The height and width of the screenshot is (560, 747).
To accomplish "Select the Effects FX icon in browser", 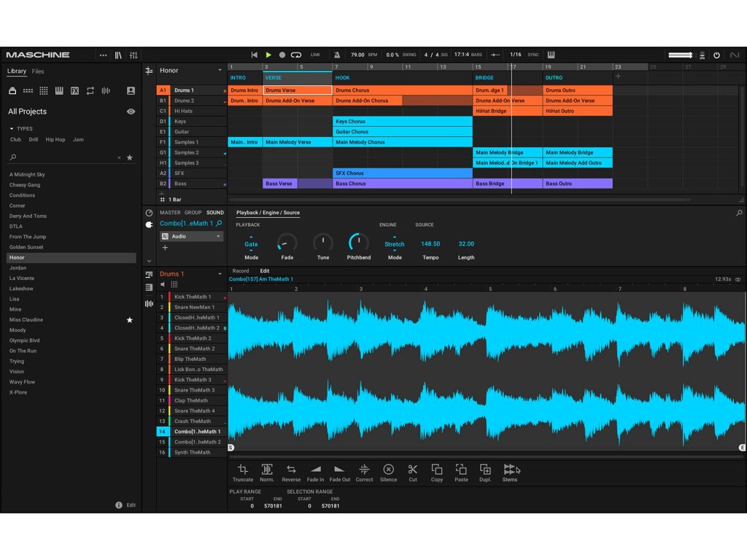I will (x=75, y=90).
